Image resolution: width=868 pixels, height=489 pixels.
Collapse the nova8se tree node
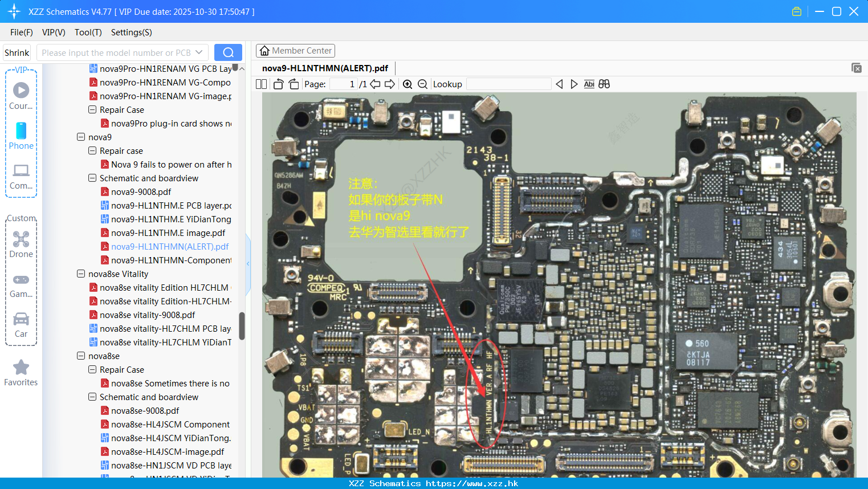tap(81, 356)
